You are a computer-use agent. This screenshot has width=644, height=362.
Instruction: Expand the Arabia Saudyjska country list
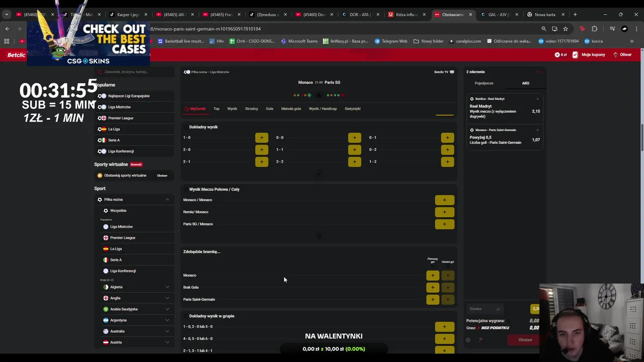167,309
